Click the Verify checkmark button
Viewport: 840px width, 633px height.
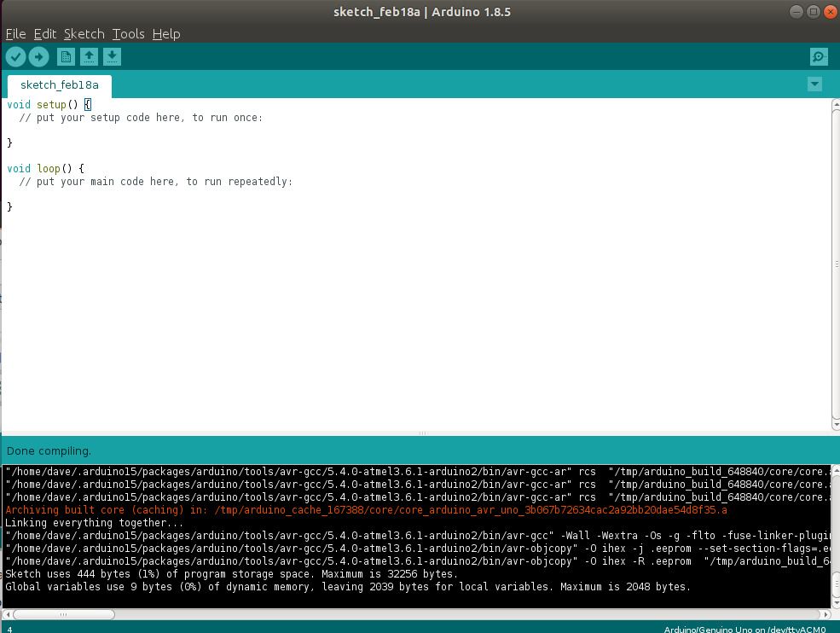tap(16, 57)
